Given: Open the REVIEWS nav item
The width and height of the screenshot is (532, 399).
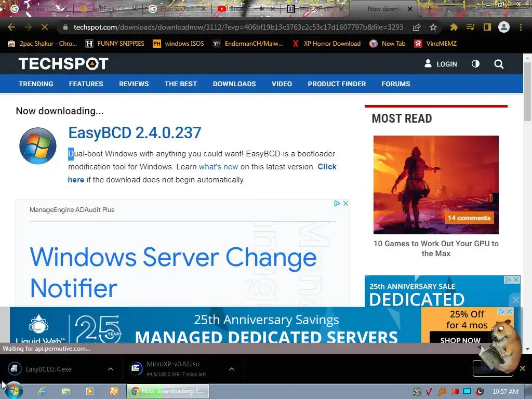Looking at the screenshot, I should (134, 84).
